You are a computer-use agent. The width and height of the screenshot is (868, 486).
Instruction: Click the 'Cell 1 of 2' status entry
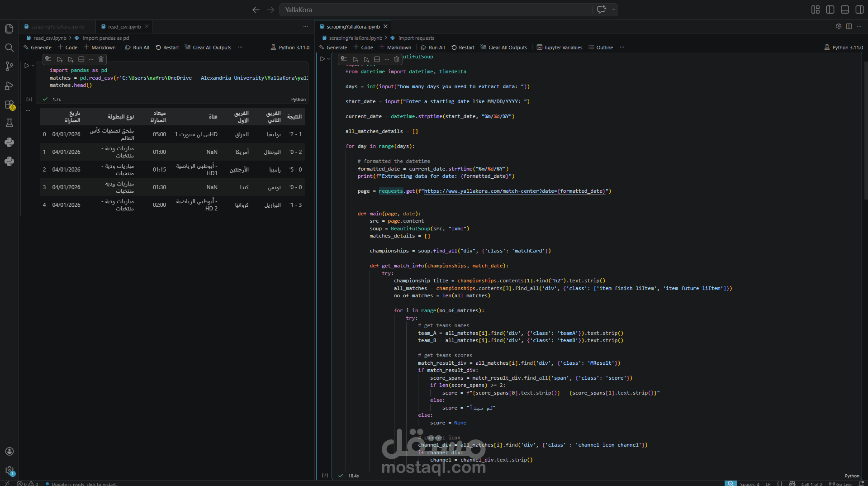812,484
